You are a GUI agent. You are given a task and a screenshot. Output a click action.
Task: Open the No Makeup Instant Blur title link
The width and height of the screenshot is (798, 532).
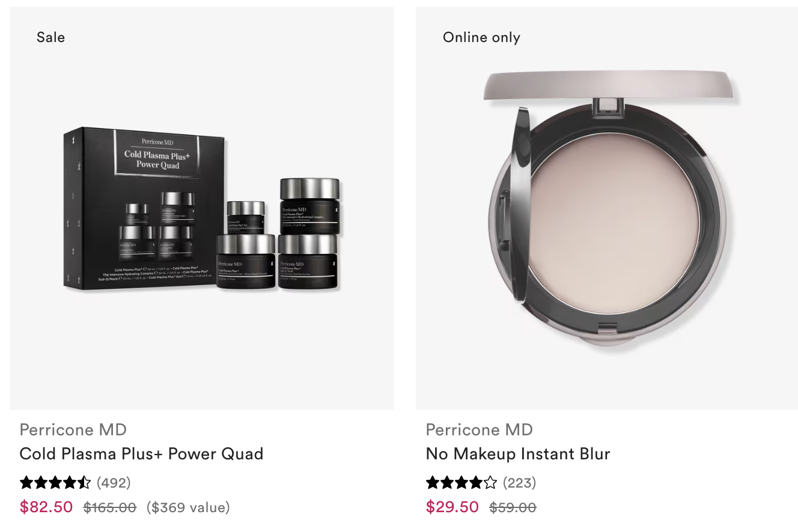518,453
